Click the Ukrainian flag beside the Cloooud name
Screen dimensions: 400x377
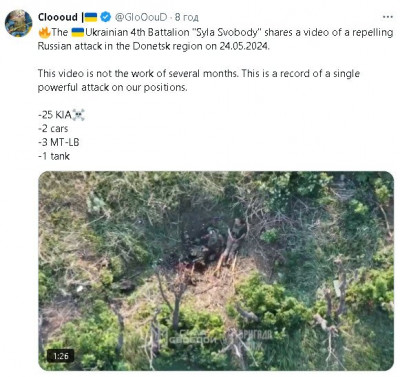point(90,17)
